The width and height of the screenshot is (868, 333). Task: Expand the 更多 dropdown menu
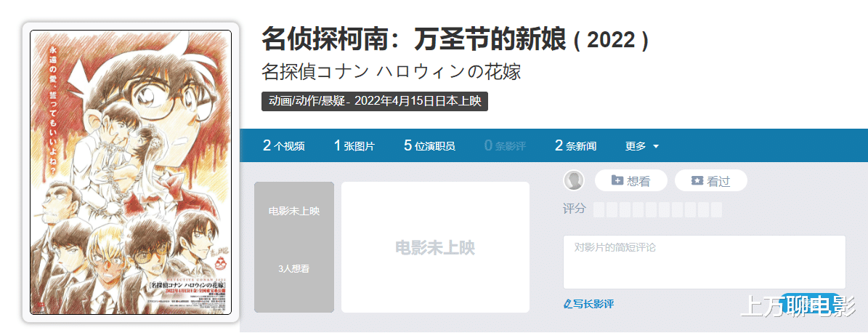(x=642, y=146)
